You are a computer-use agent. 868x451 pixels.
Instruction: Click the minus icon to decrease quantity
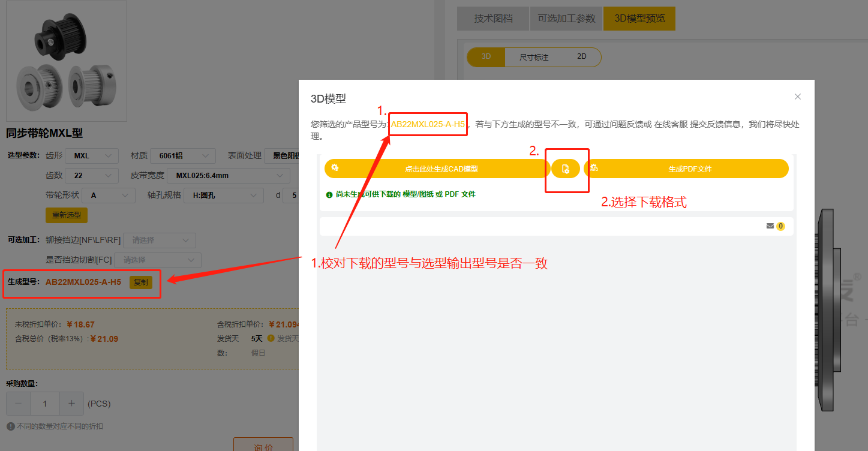(17, 403)
